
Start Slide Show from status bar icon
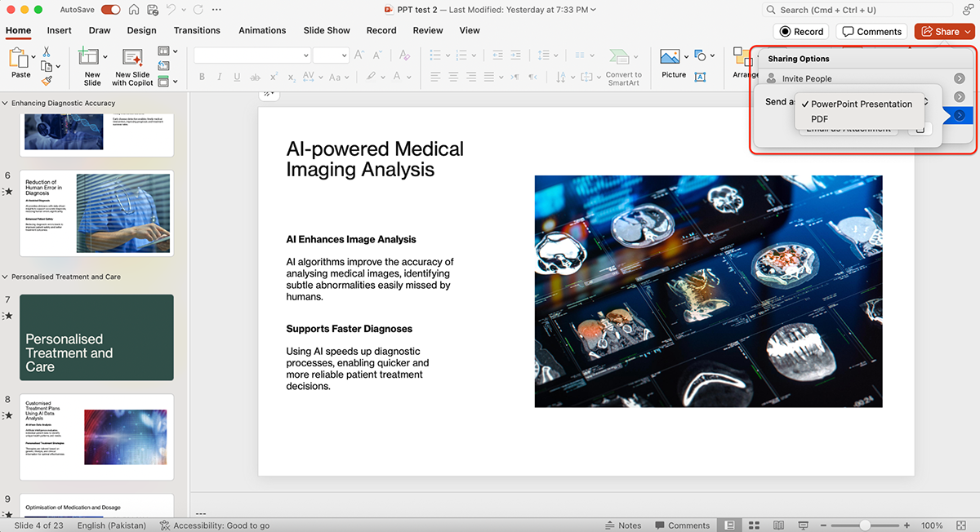[x=804, y=525]
